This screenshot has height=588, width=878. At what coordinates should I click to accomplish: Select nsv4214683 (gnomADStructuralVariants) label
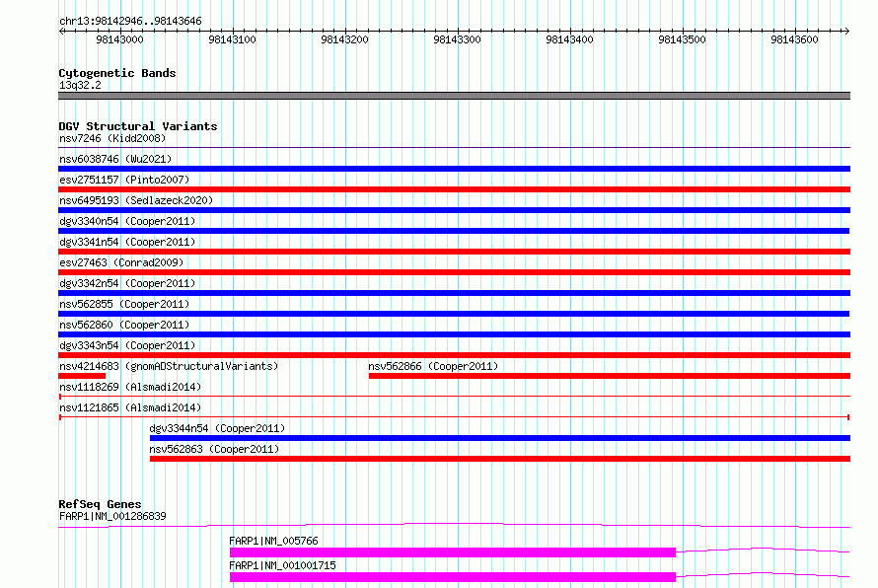[x=169, y=366]
